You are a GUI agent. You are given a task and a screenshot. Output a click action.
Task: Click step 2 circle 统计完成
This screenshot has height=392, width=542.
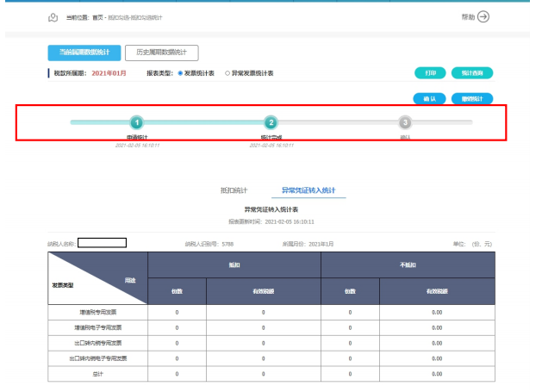coord(271,122)
